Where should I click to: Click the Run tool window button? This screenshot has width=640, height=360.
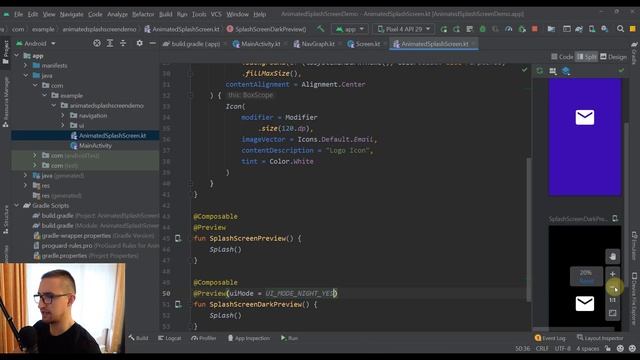point(289,338)
